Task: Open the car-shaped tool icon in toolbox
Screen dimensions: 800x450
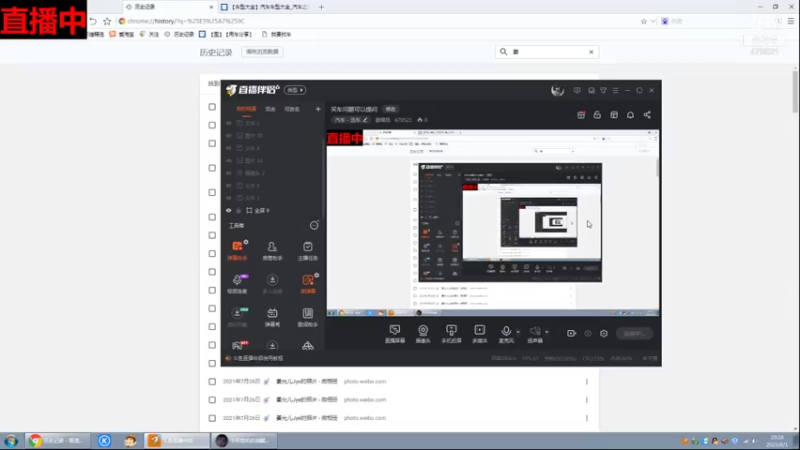Action: tap(308, 346)
